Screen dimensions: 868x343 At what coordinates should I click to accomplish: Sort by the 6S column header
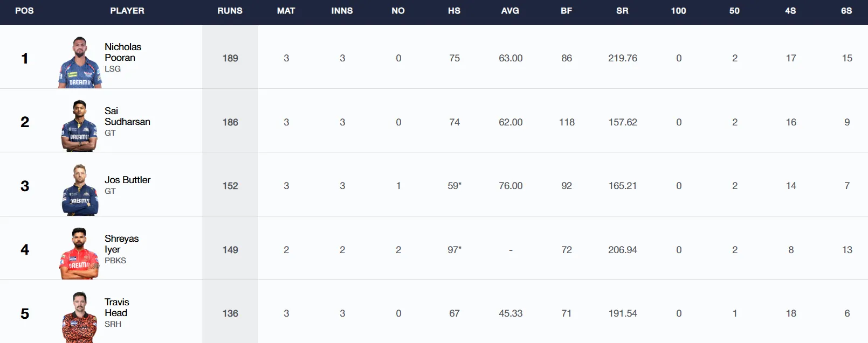[x=846, y=11]
